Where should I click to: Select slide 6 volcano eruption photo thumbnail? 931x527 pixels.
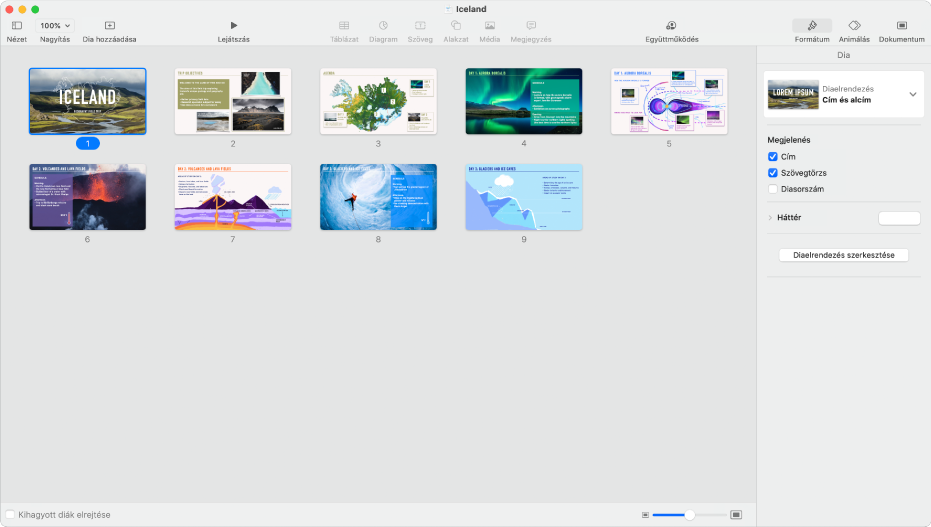pyautogui.click(x=87, y=197)
